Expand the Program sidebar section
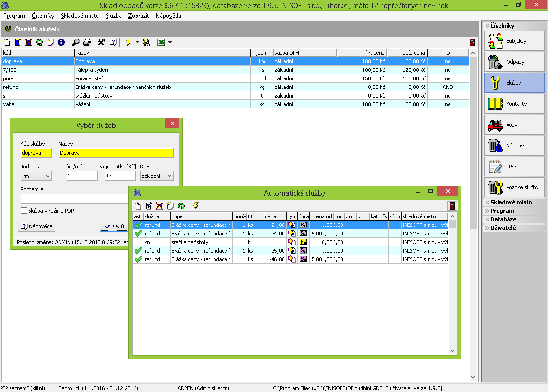The height and width of the screenshot is (392, 548). coord(514,211)
